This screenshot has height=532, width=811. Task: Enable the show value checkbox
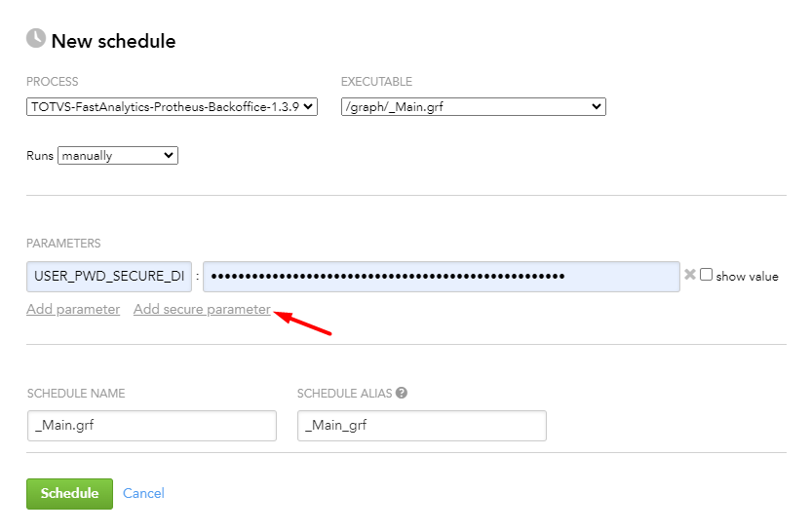pyautogui.click(x=707, y=276)
